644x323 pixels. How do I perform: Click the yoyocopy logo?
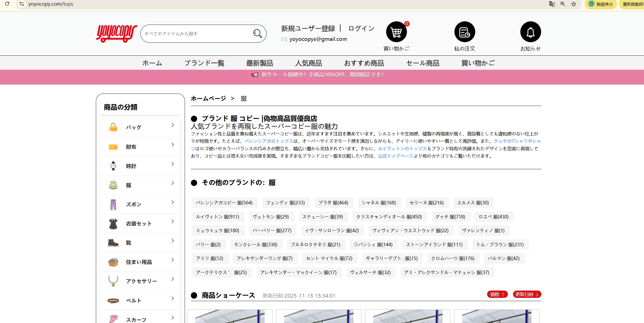[116, 34]
